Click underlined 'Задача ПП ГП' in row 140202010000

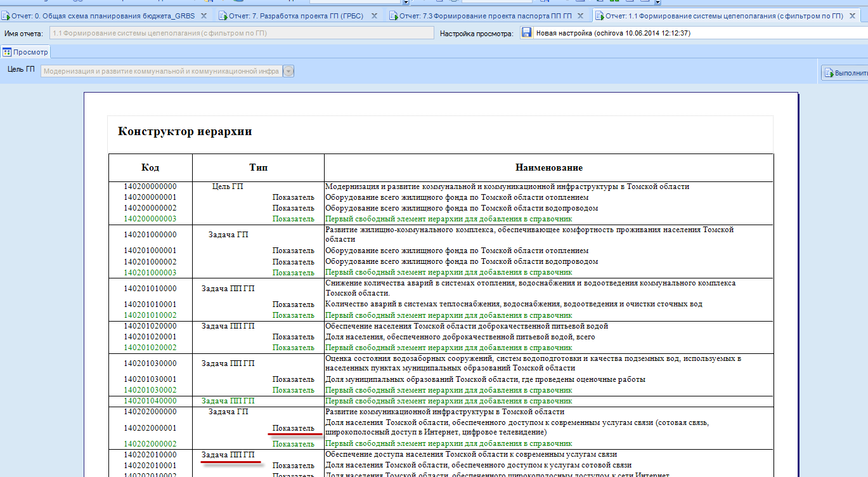pos(228,455)
